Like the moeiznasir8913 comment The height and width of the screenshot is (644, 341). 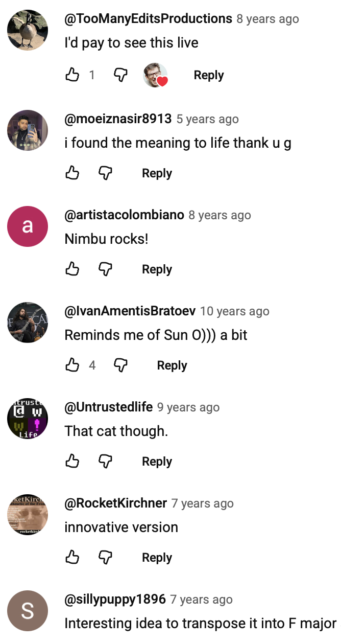[x=72, y=173]
